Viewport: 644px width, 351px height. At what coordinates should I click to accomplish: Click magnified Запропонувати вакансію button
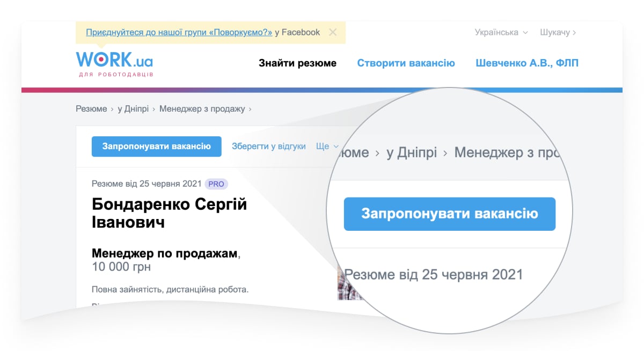pos(450,214)
